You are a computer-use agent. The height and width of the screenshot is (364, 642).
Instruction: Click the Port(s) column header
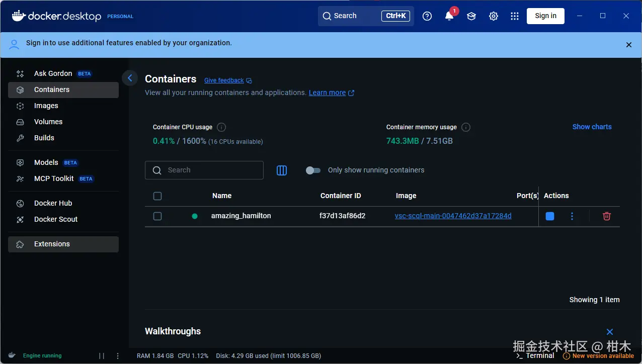527,196
